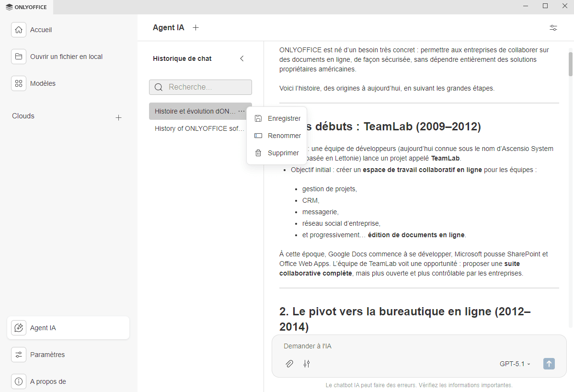Select the Agent IA icon in the sidebar

point(18,327)
